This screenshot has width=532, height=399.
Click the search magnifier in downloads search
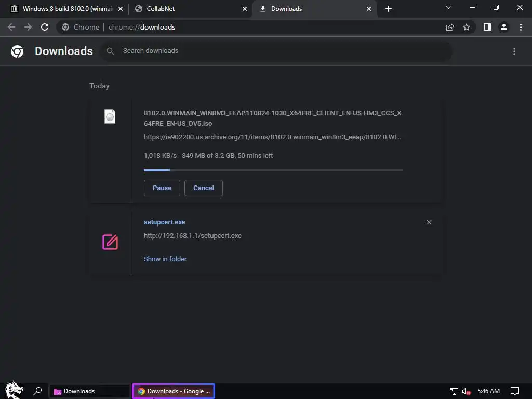click(x=110, y=51)
